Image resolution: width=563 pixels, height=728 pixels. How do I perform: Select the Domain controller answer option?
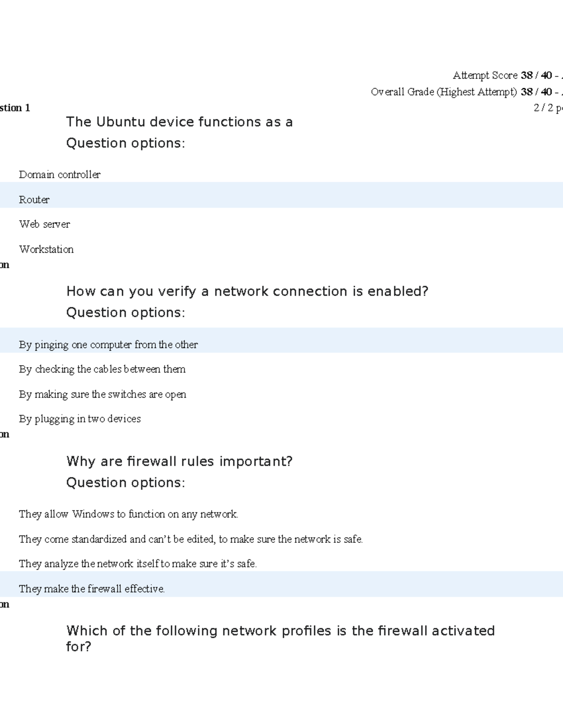[x=60, y=174]
